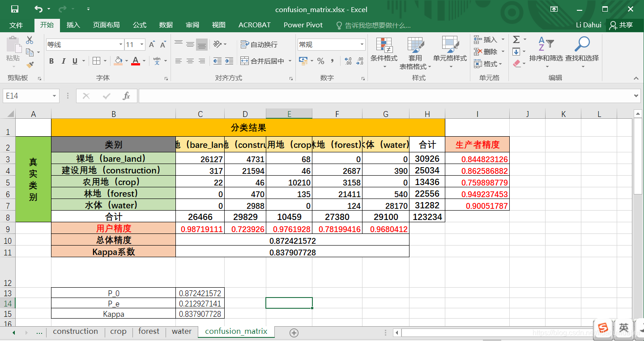644x341 pixels.
Task: Open Format as Table (套用表格格式)
Action: click(x=415, y=53)
